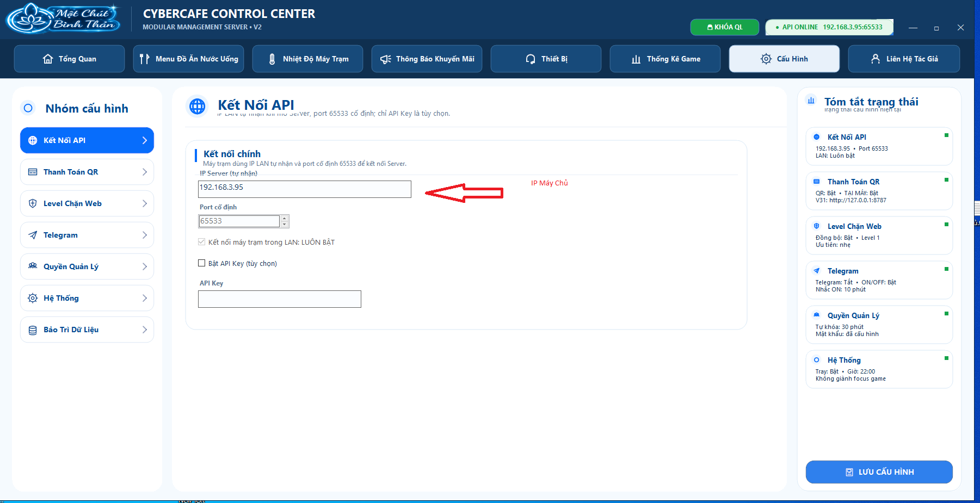Open the Thiết Bị tab
The height and width of the screenshot is (503, 980).
point(546,59)
